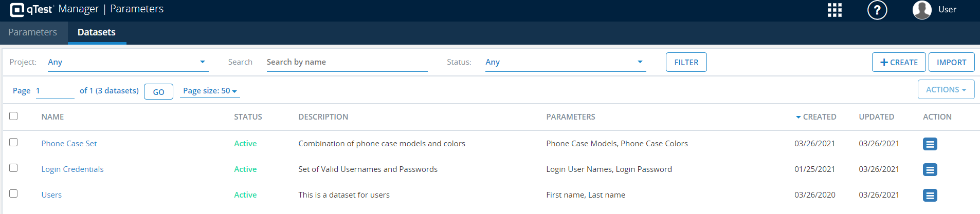Click the Search by name field
The width and height of the screenshot is (980, 214).
click(x=347, y=62)
